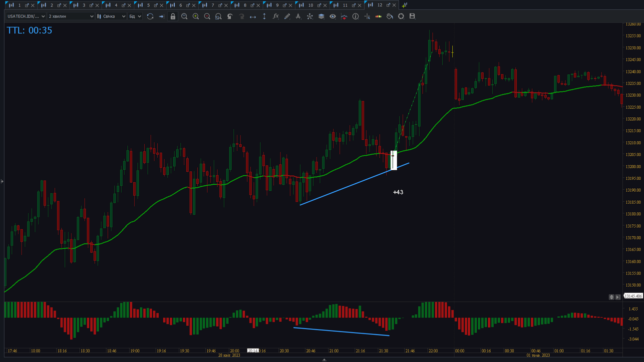Viewport: 644px width, 362px height.
Task: Click the white highlighted candle rectangle
Action: (x=393, y=160)
